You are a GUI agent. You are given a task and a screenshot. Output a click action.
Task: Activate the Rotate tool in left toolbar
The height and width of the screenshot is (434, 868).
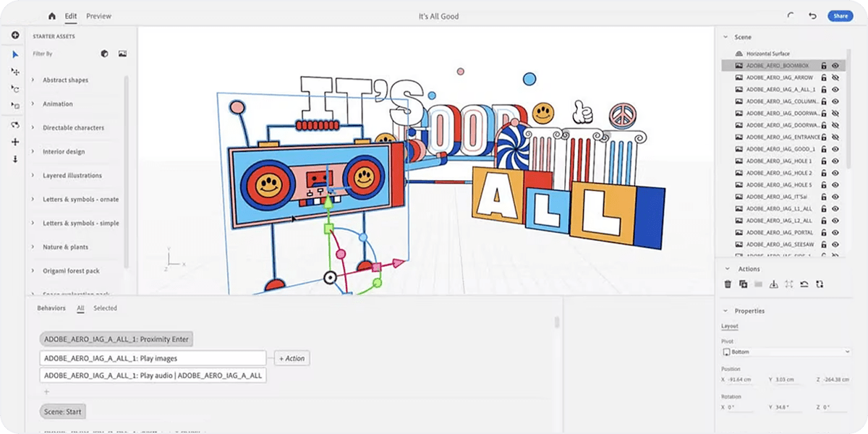15,89
